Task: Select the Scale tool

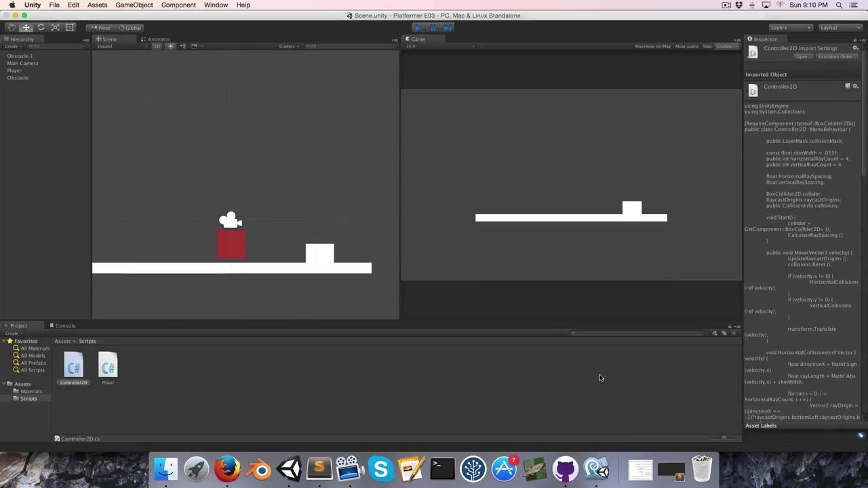Action: pyautogui.click(x=56, y=28)
